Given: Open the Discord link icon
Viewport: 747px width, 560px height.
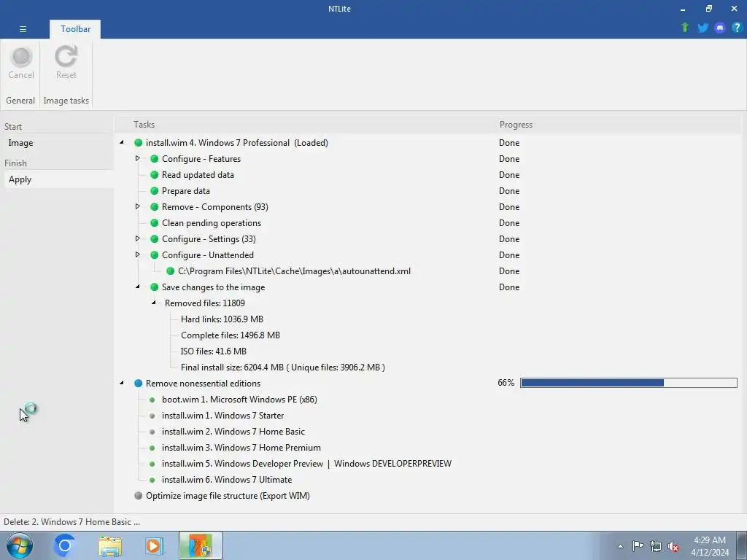Looking at the screenshot, I should coord(720,28).
